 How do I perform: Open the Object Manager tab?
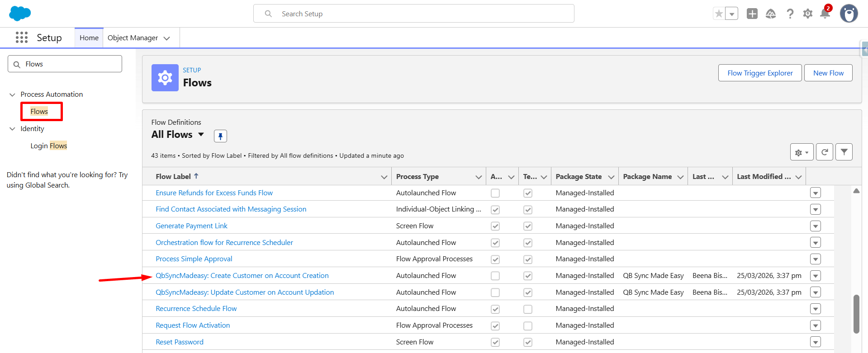[133, 38]
